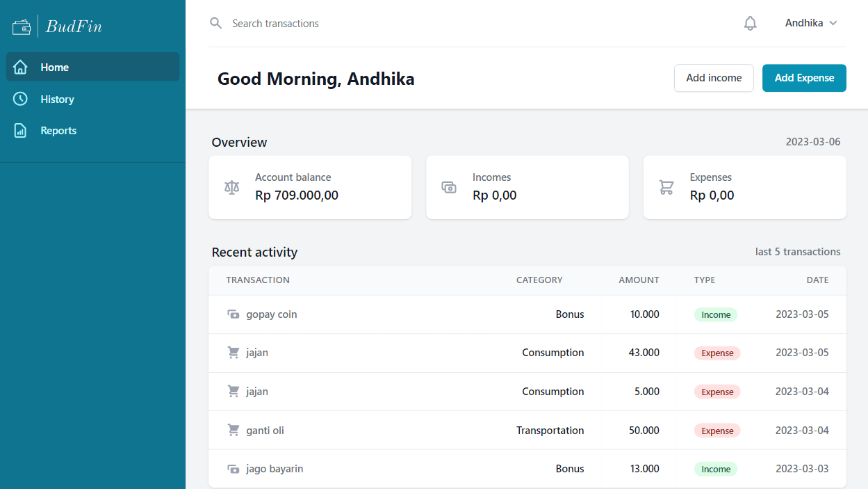868x489 pixels.
Task: Click the jago bayarin income icon
Action: coord(234,469)
